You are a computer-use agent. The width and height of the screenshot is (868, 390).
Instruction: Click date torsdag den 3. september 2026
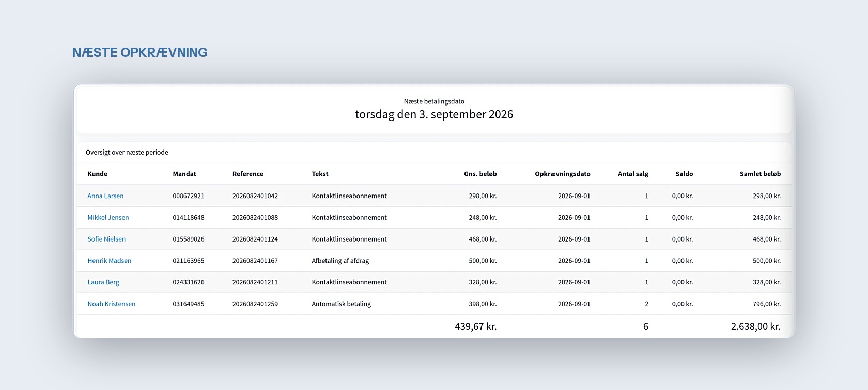tap(434, 114)
